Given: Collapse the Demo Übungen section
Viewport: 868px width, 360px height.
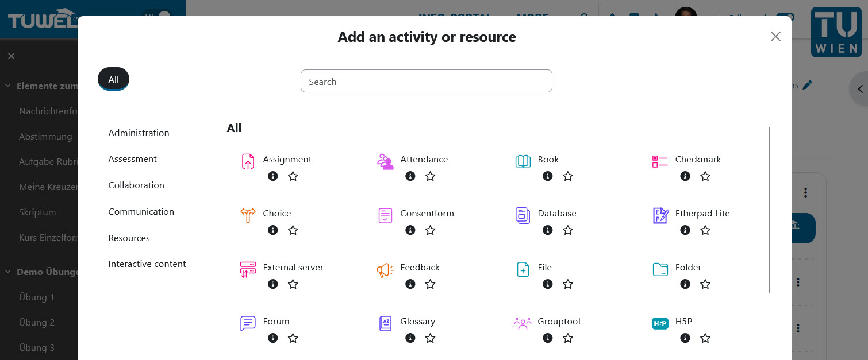Looking at the screenshot, I should 7,271.
